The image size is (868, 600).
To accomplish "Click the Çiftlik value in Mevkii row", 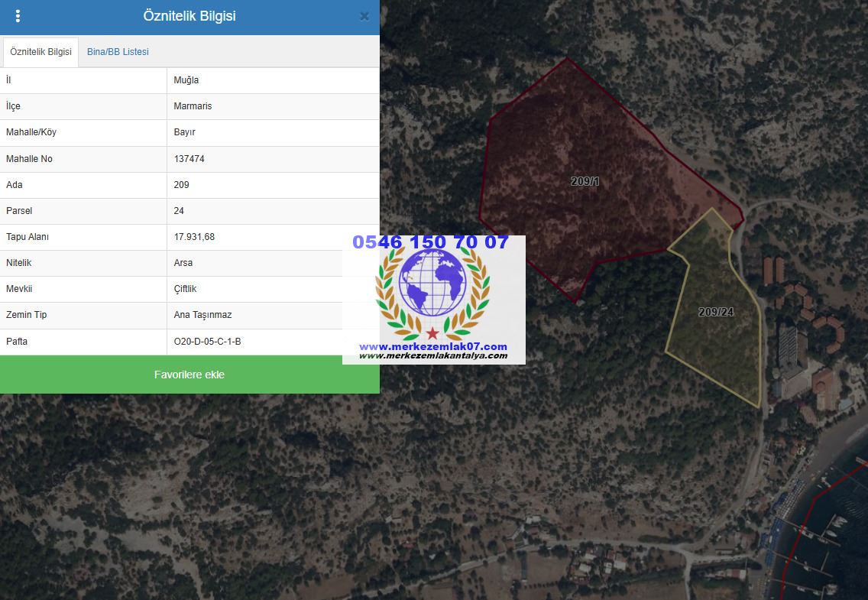I will tap(185, 289).
